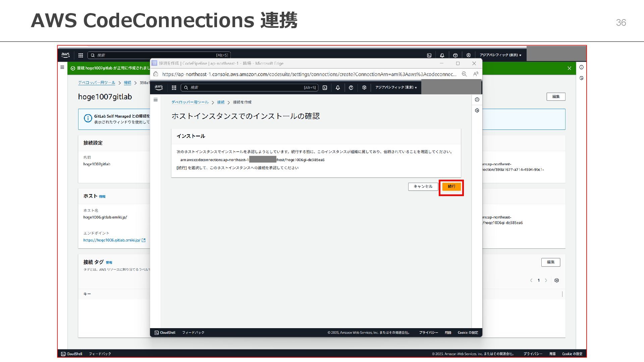The image size is (644, 362).
Task: Click browser zoom magnifier icon in address bar
Action: (464, 74)
